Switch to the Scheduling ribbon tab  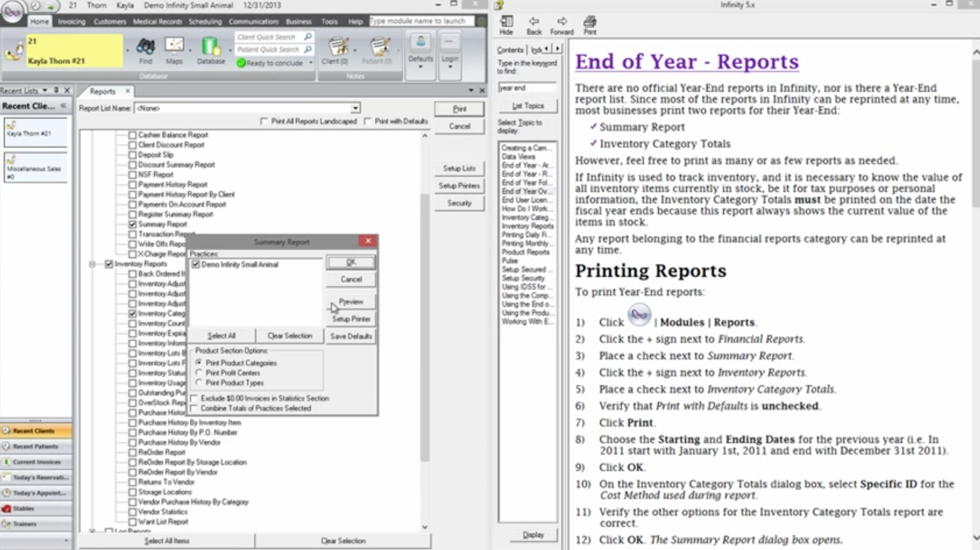click(205, 22)
